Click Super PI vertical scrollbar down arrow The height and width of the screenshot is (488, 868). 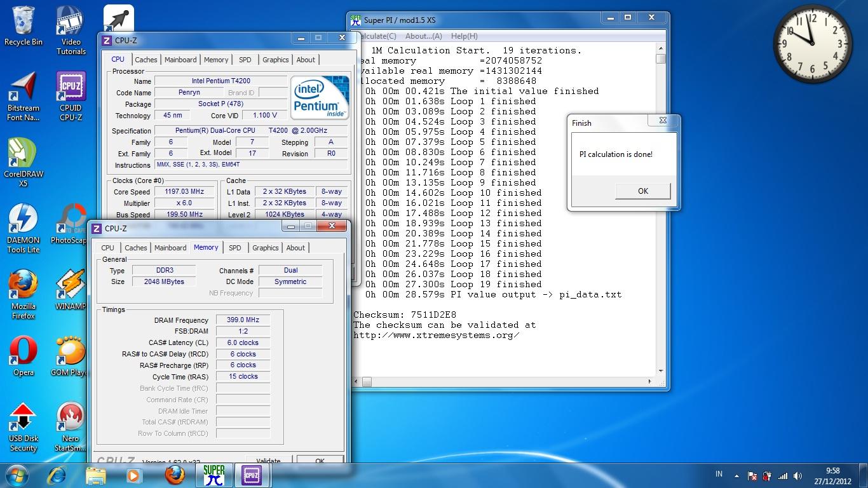661,371
